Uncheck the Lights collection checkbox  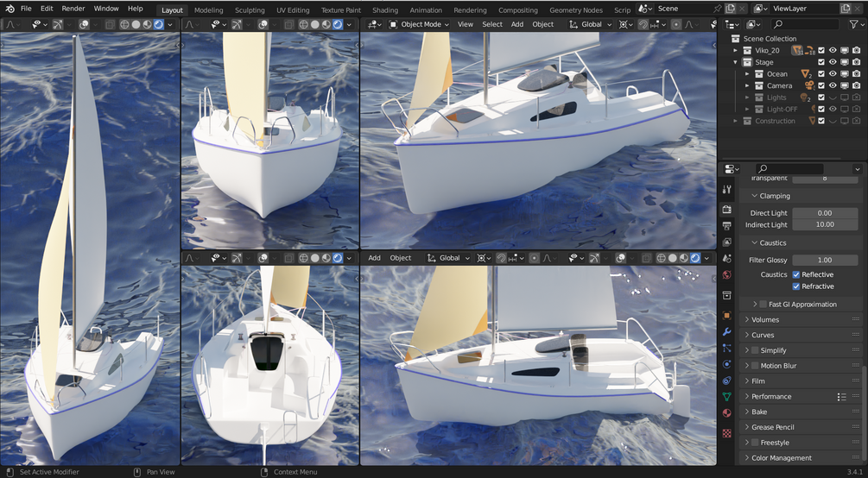[x=821, y=97]
